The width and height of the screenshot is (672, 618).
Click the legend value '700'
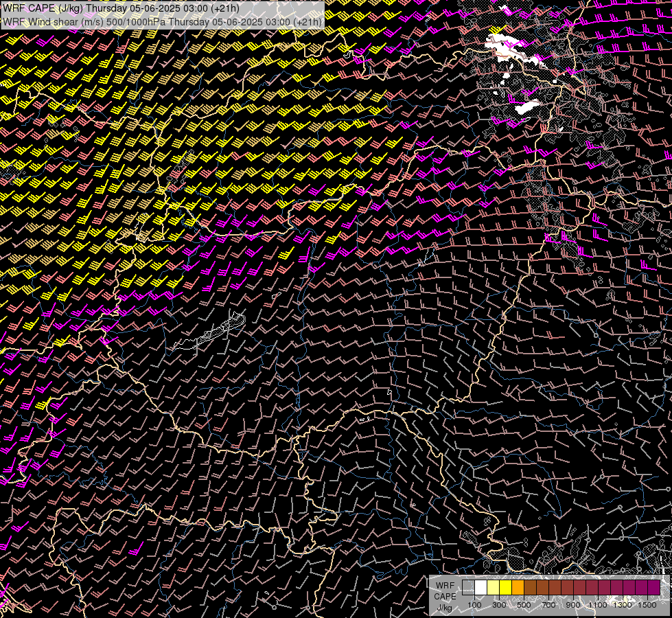548,605
